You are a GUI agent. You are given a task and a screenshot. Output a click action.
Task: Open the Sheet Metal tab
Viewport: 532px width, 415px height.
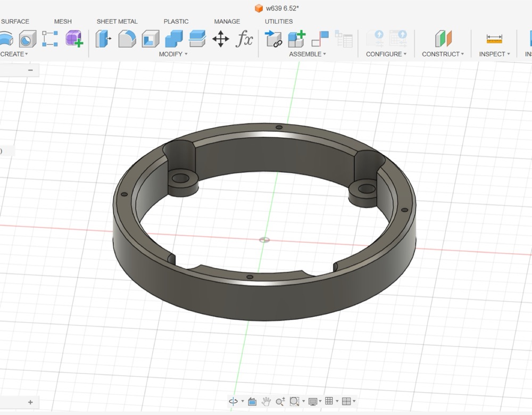pyautogui.click(x=117, y=21)
